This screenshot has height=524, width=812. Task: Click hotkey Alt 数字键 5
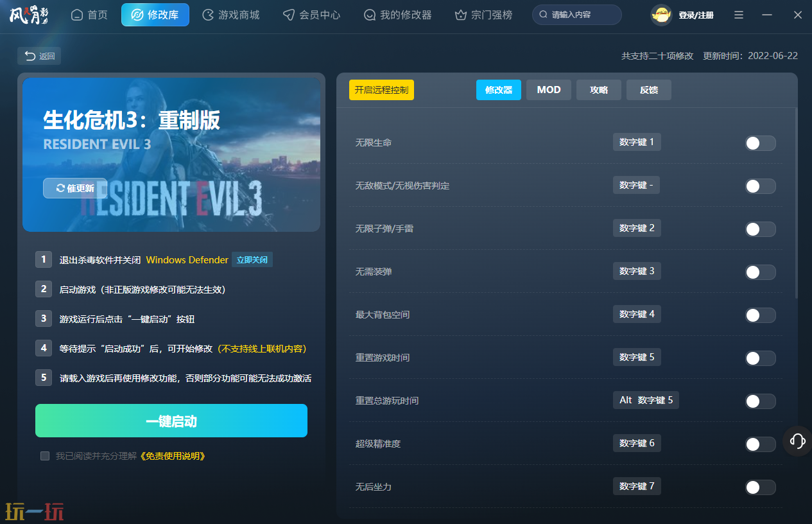pos(646,400)
